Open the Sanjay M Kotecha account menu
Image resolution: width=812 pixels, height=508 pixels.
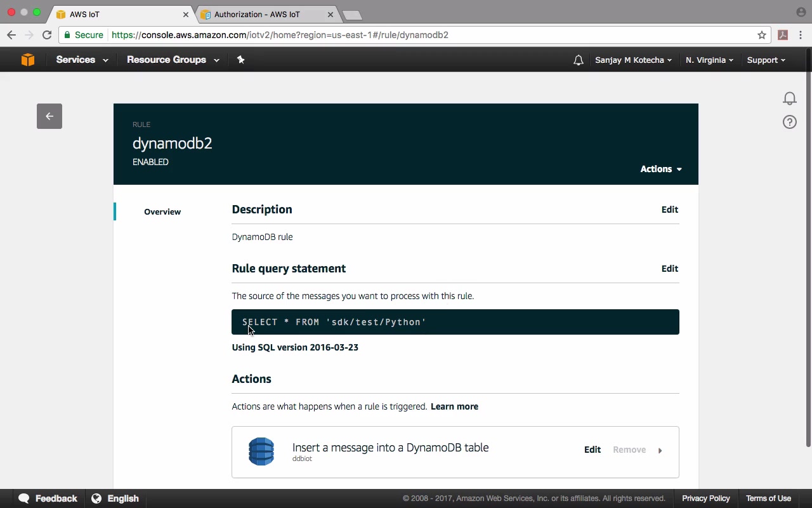pyautogui.click(x=633, y=60)
